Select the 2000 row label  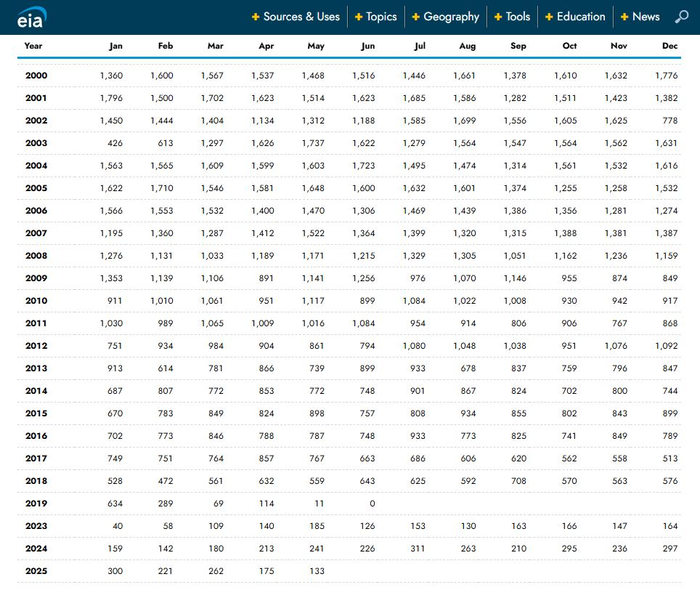[x=36, y=76]
